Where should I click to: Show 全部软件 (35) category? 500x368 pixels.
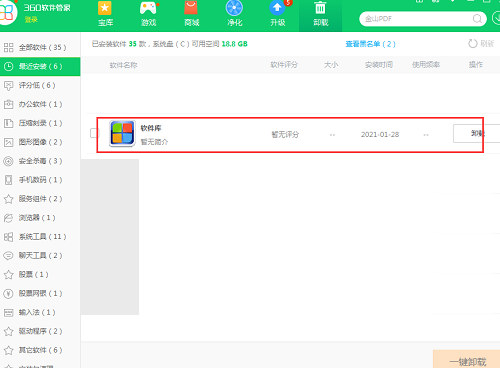pos(40,47)
